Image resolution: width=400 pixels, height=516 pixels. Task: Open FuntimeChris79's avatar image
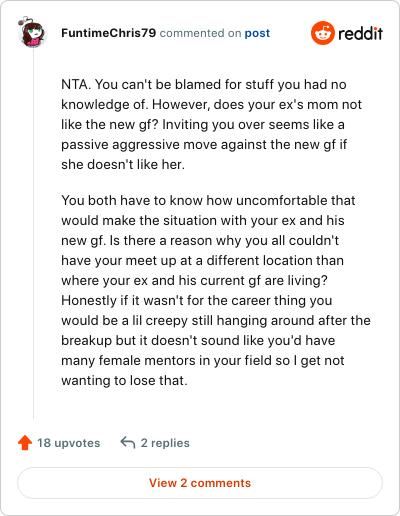click(32, 32)
